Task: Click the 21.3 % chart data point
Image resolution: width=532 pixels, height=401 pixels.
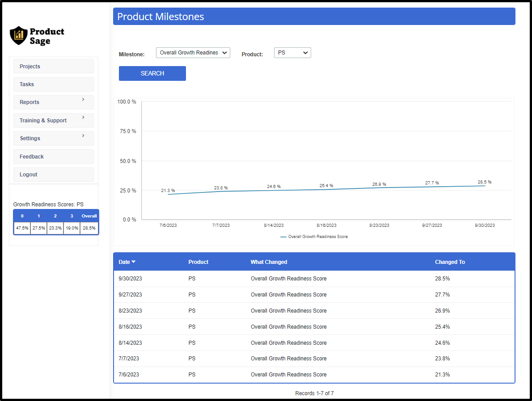Action: (168, 194)
